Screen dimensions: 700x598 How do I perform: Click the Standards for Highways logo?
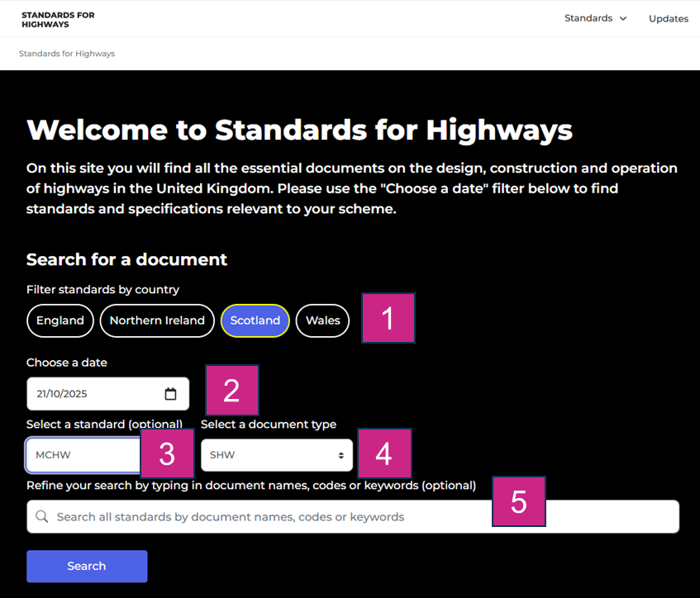click(x=58, y=20)
